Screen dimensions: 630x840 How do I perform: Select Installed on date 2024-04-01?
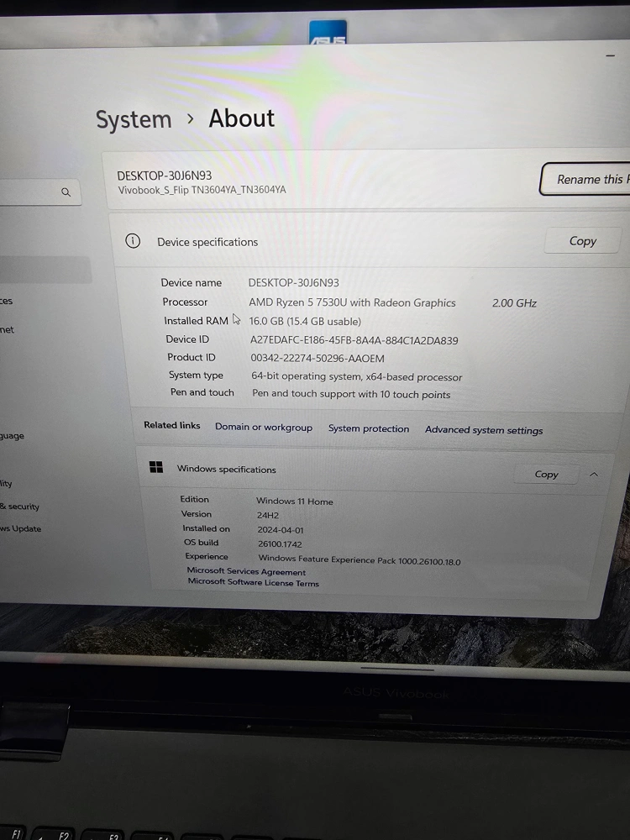(281, 530)
